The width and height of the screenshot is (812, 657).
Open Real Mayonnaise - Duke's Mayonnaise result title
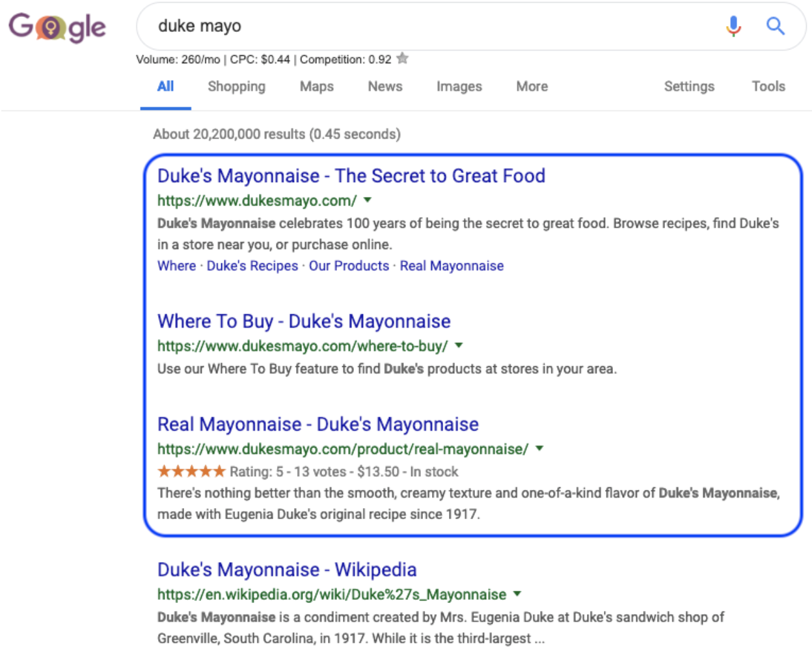[x=318, y=424]
